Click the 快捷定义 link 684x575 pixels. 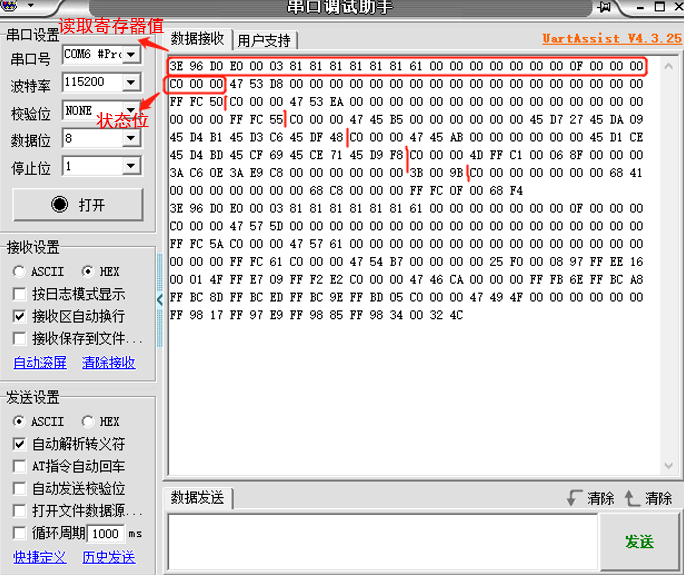click(40, 557)
